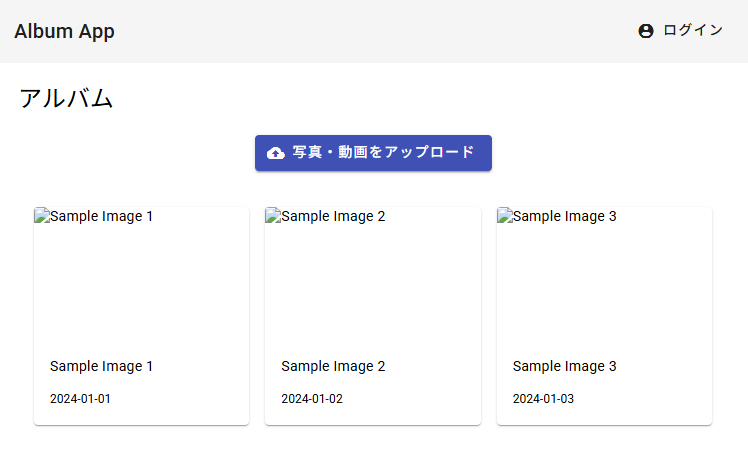Select the Sample Image 1 card title
Screen dimensions: 748x461
(x=101, y=366)
